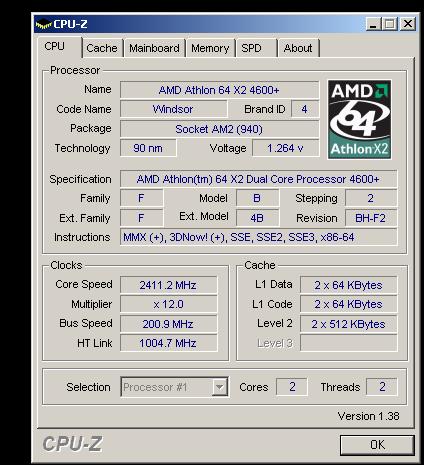The image size is (424, 465).
Task: Click the Technology value 90 nm
Action: pyautogui.click(x=148, y=148)
